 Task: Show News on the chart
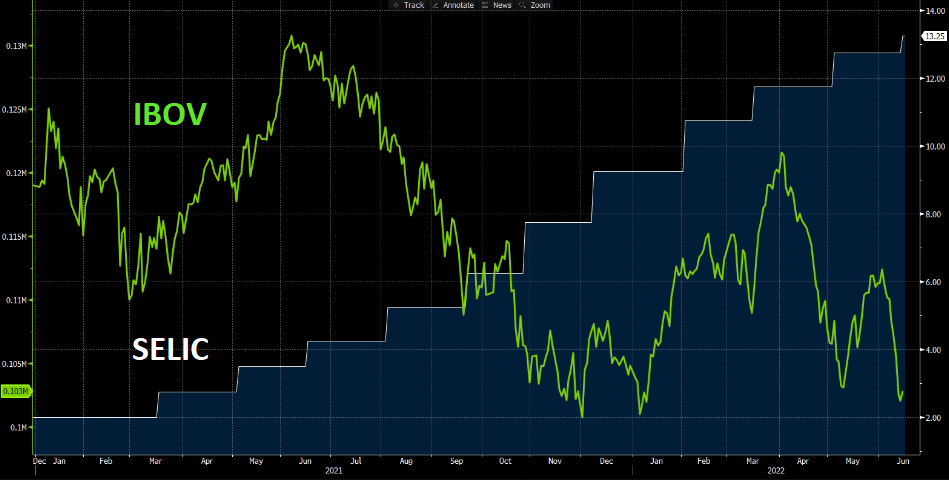coord(497,5)
